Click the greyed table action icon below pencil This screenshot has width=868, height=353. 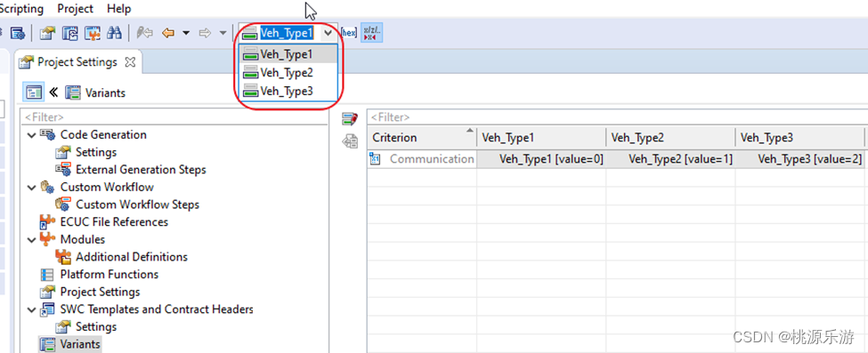tap(349, 142)
